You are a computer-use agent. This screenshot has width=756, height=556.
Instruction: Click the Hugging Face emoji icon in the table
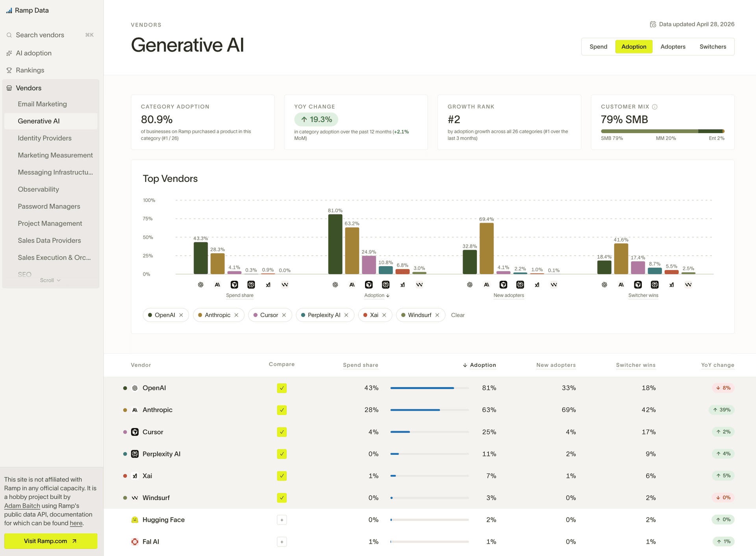[134, 519]
